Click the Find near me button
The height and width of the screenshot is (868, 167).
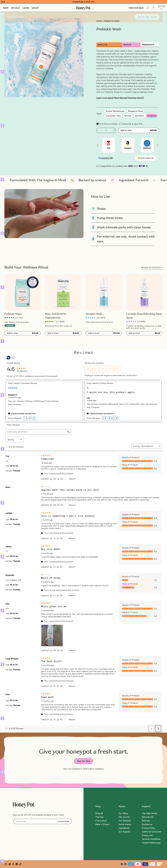click(145, 158)
